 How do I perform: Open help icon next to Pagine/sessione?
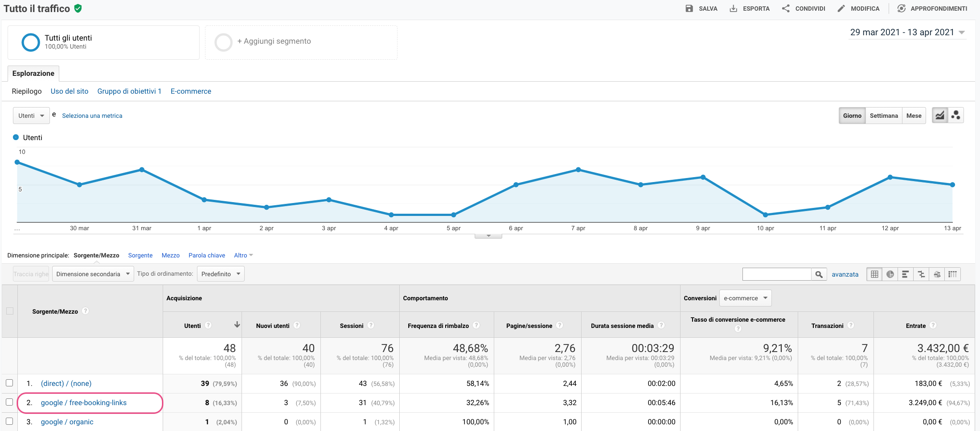point(560,325)
